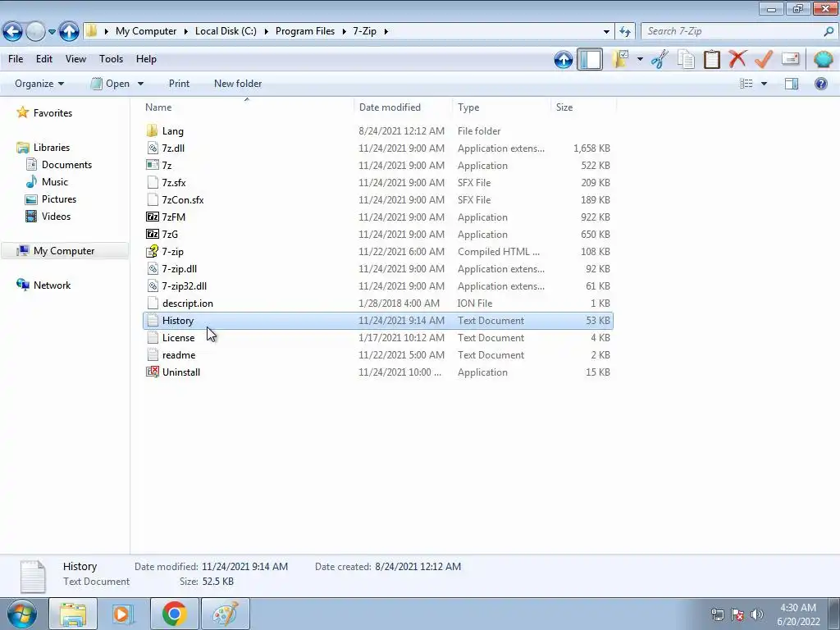Create a New folder

(238, 84)
